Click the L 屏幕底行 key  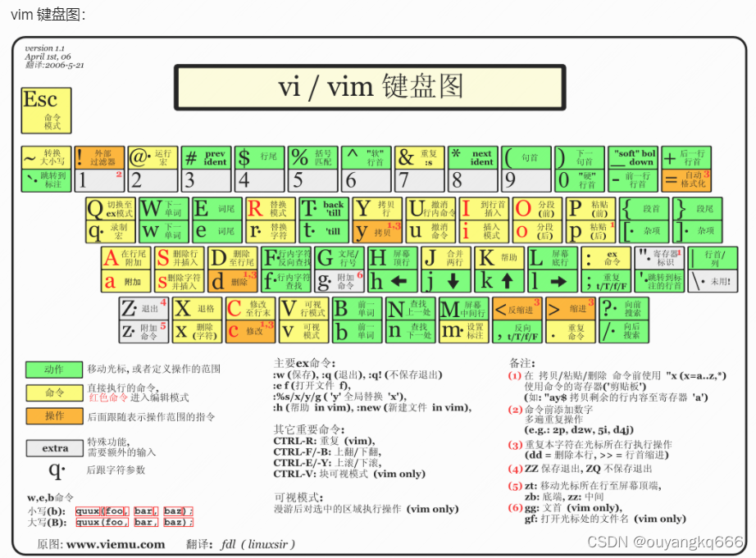(x=553, y=258)
